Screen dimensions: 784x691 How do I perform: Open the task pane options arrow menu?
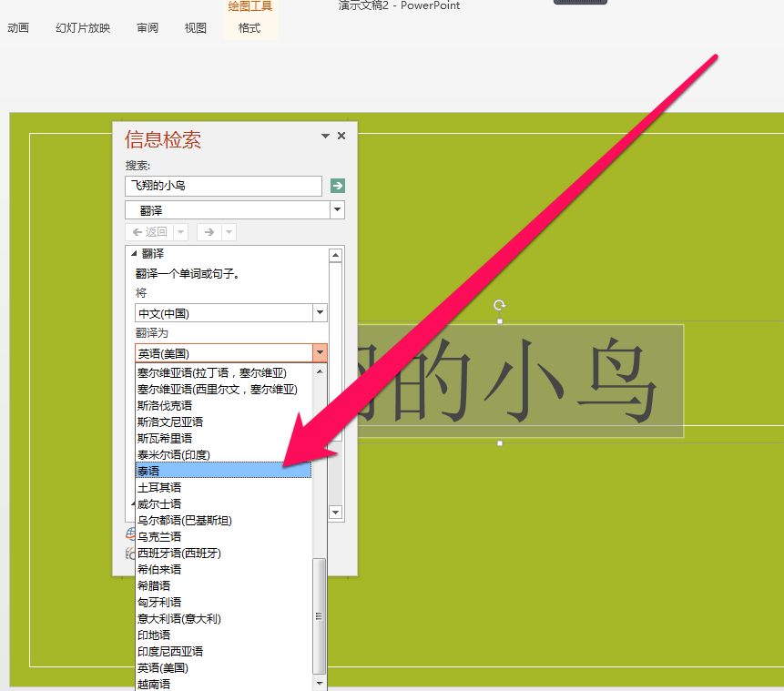pos(324,136)
